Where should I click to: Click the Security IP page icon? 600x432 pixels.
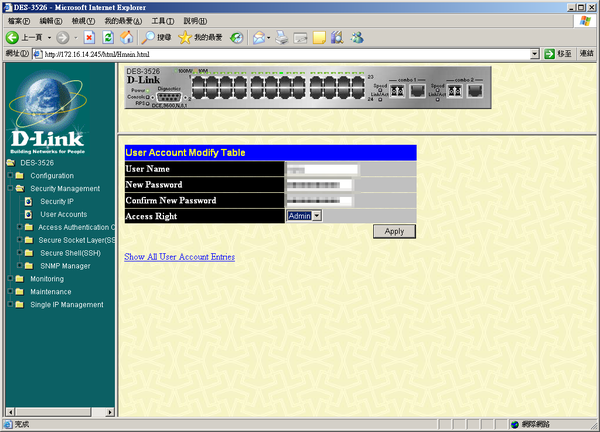point(28,201)
